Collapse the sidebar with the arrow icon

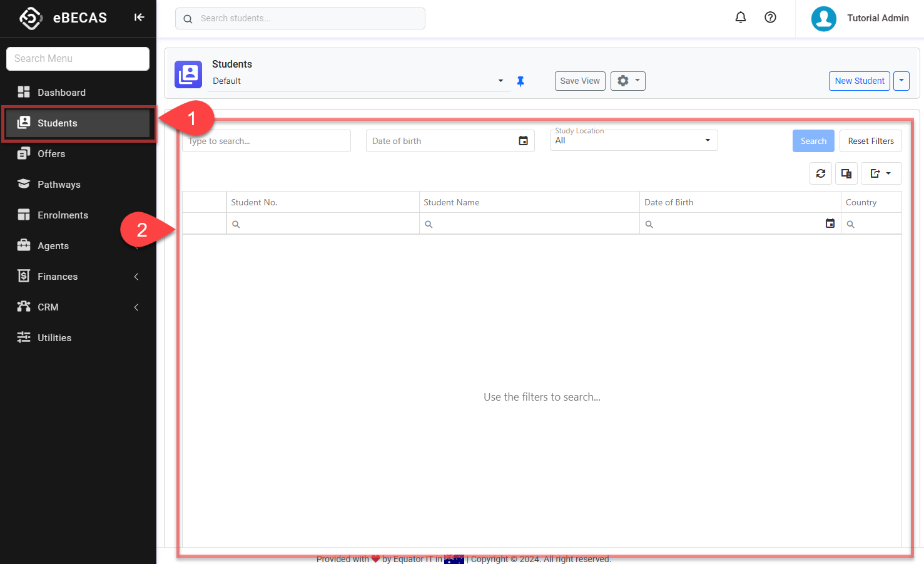[x=139, y=18]
